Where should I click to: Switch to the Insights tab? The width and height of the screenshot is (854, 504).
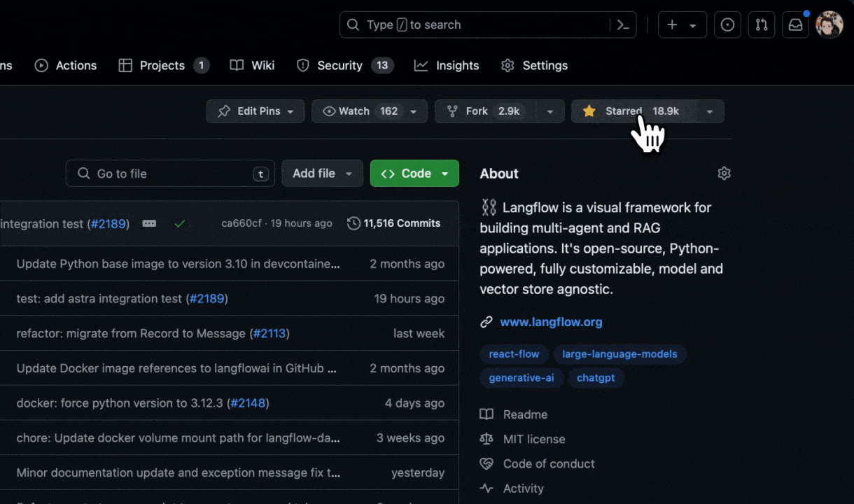[x=447, y=66]
